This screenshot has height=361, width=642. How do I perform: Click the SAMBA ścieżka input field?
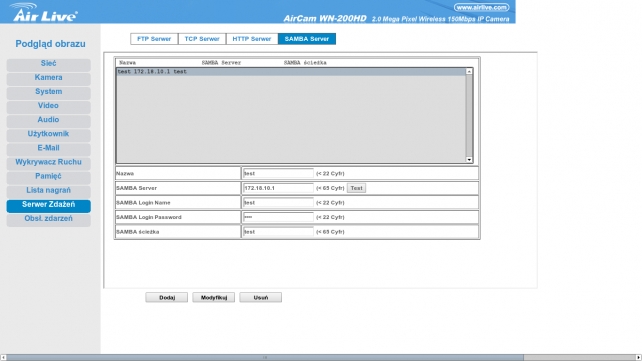278,232
